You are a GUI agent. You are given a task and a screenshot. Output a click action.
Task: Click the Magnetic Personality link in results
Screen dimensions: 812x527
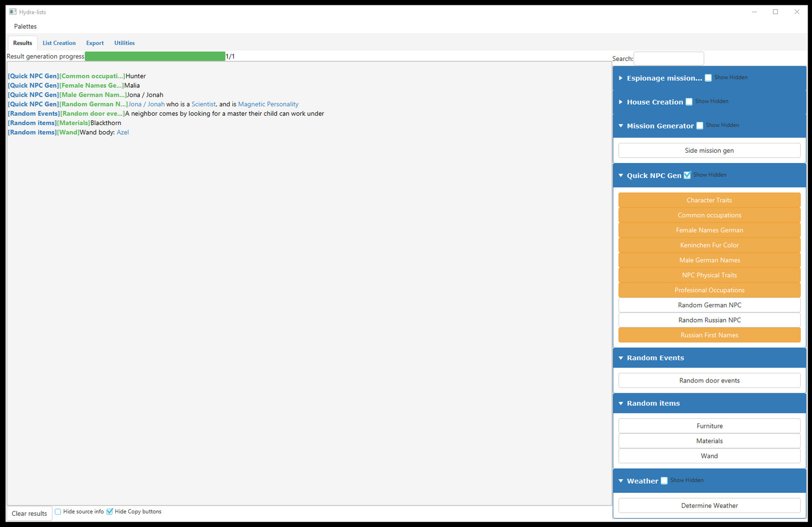[268, 104]
